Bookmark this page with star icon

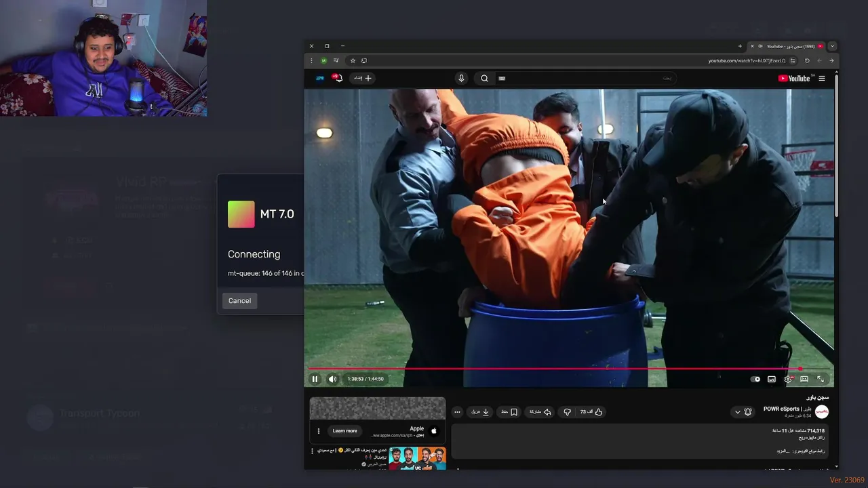tap(353, 60)
